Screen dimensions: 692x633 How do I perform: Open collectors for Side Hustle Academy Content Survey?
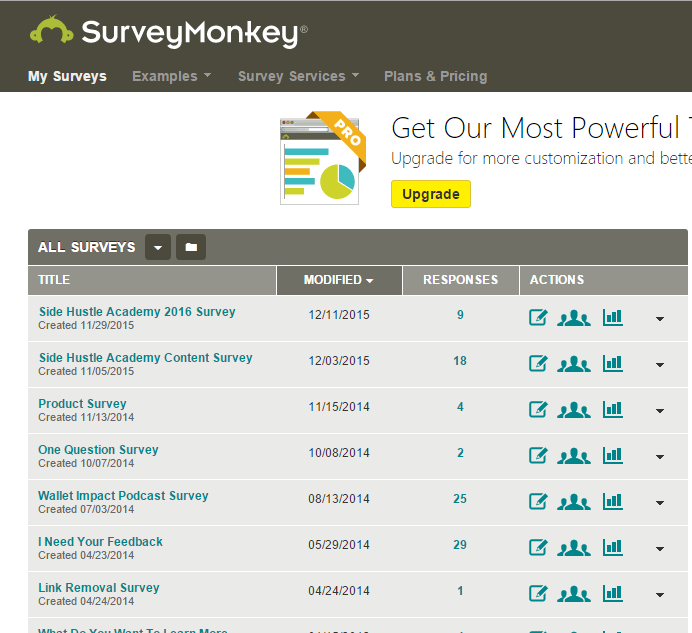click(574, 364)
